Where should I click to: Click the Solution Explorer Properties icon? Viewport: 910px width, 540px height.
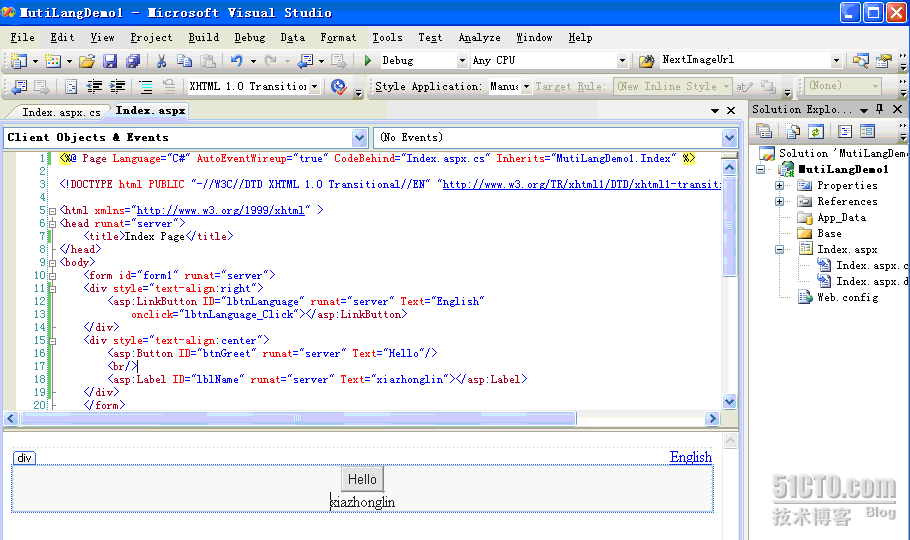tap(764, 132)
